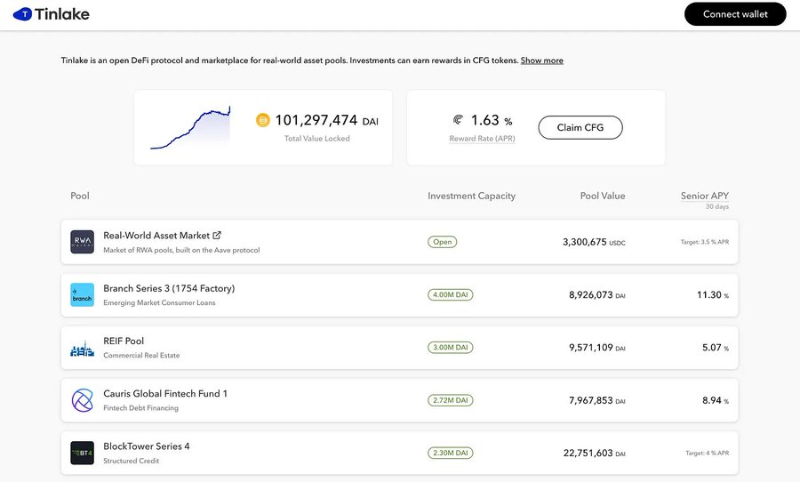The width and height of the screenshot is (800, 482).
Task: Select the 4.00M DAI capacity badge
Action: pyautogui.click(x=451, y=295)
